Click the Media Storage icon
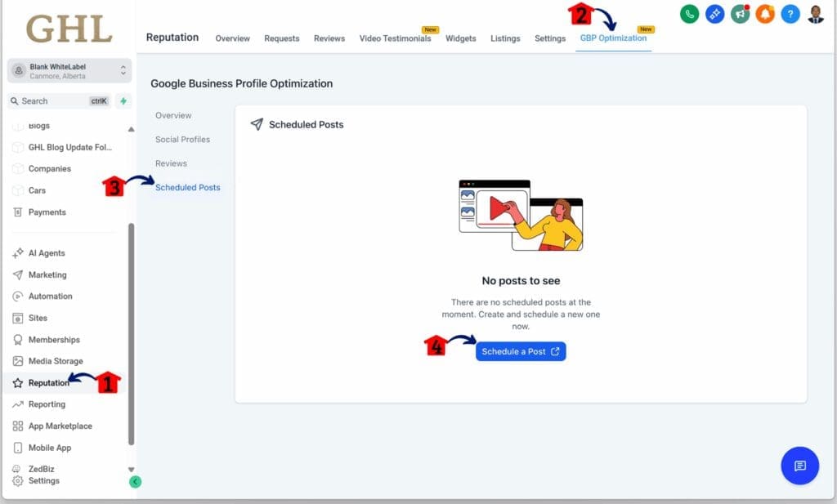Screen dimensions: 837x504 [19, 360]
